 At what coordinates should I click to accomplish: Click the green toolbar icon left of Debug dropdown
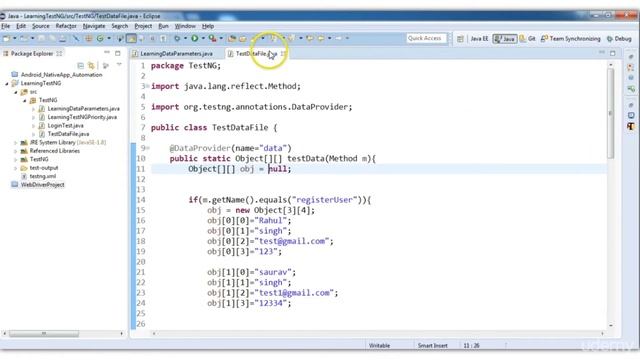(100, 38)
